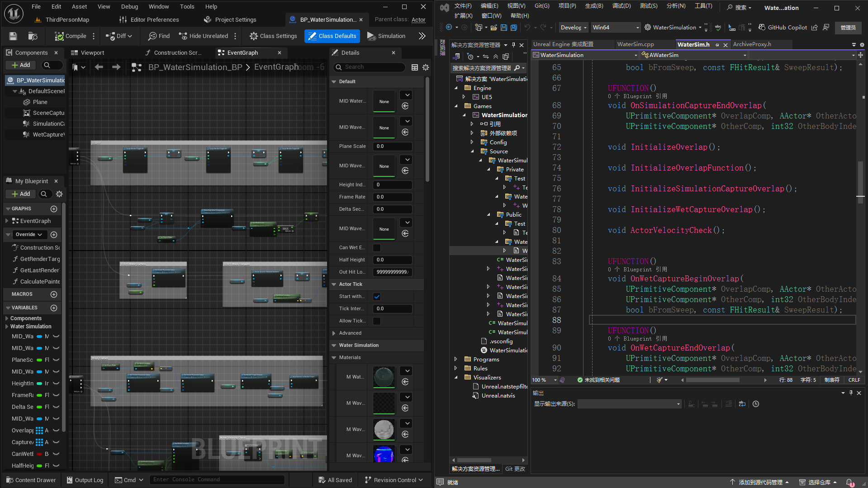
Task: Open the Output Log
Action: [85, 480]
